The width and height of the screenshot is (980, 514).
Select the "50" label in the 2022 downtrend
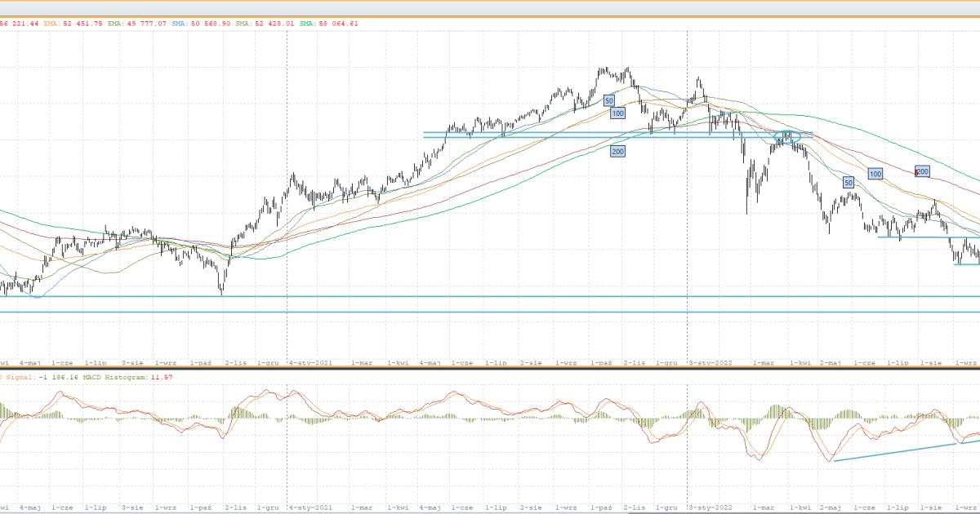pos(848,183)
